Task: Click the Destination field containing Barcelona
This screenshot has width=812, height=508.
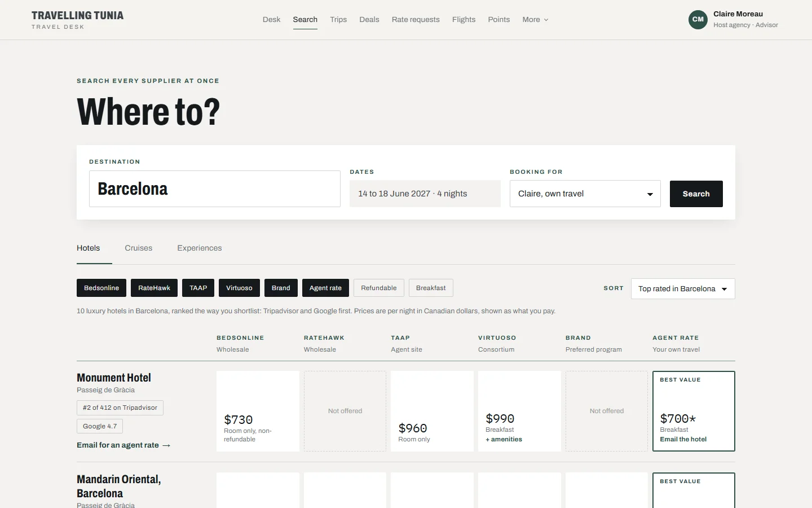Action: [215, 189]
